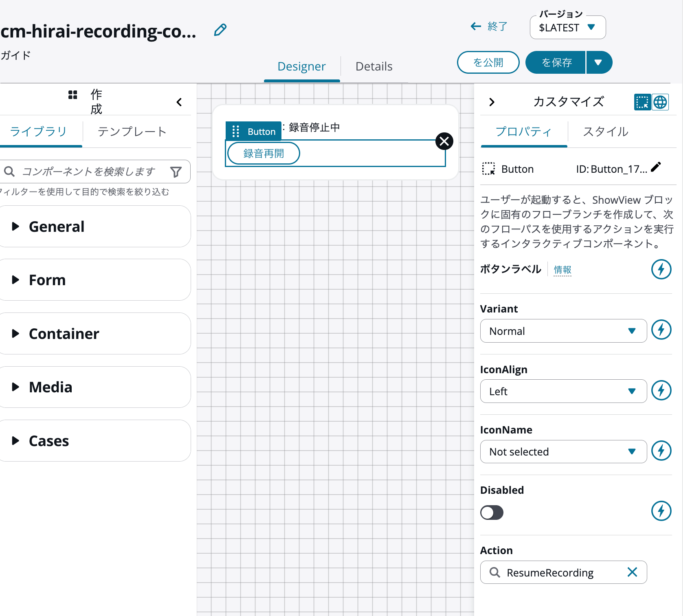690x616 pixels.
Task: Click the Button drag handle on the canvas
Action: pyautogui.click(x=235, y=131)
